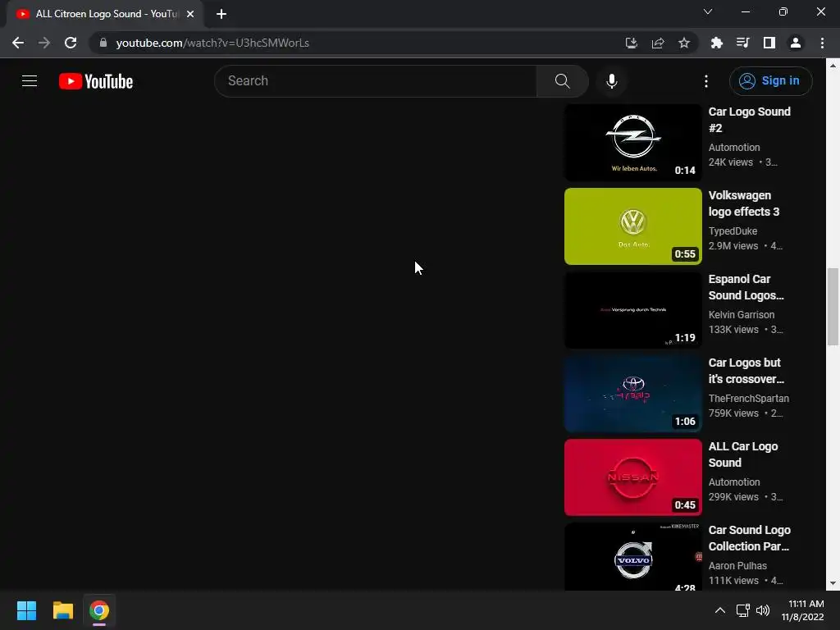840x630 pixels.
Task: Open Car Logos but it's crossover title
Action: click(x=746, y=371)
